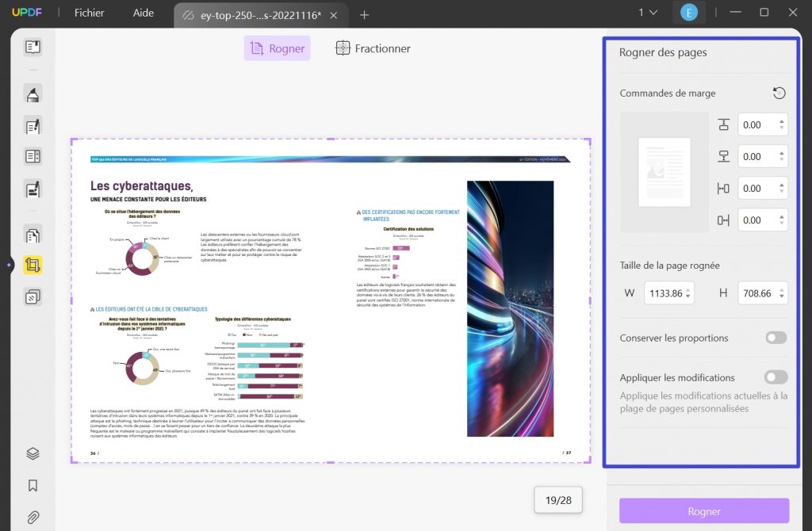The width and height of the screenshot is (812, 531).
Task: Open the Reader mode icon in sidebar
Action: pyautogui.click(x=33, y=47)
